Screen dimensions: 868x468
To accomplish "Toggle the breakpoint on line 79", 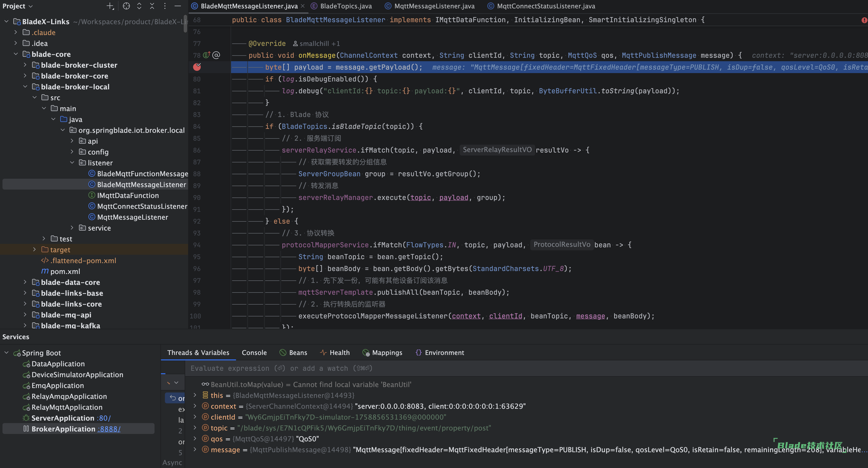I will [197, 67].
